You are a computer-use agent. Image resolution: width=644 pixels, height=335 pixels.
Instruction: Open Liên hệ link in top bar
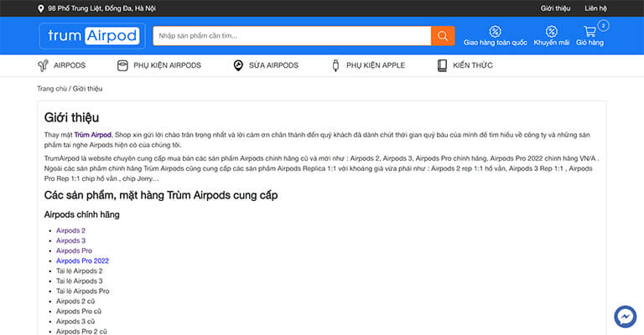pos(595,8)
